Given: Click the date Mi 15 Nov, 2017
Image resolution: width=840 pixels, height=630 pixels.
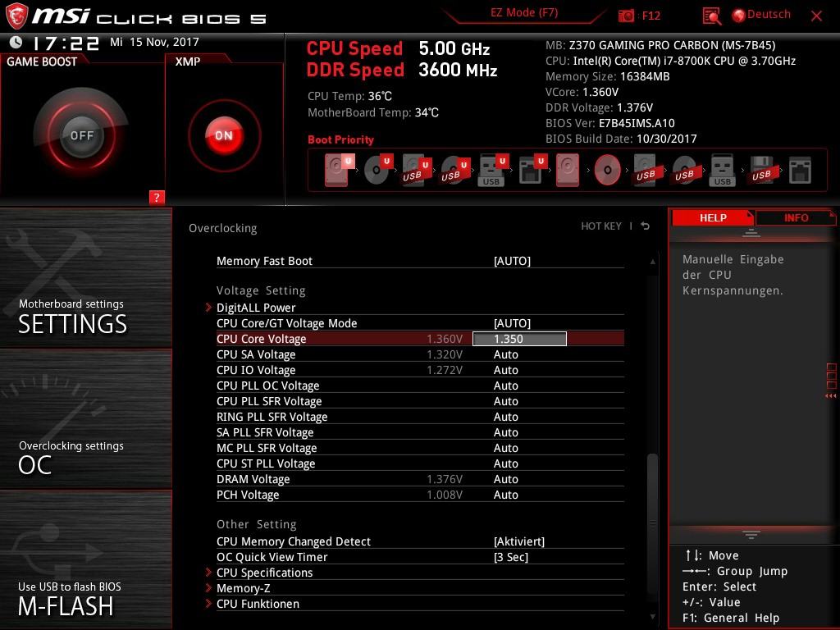Looking at the screenshot, I should coord(154,42).
